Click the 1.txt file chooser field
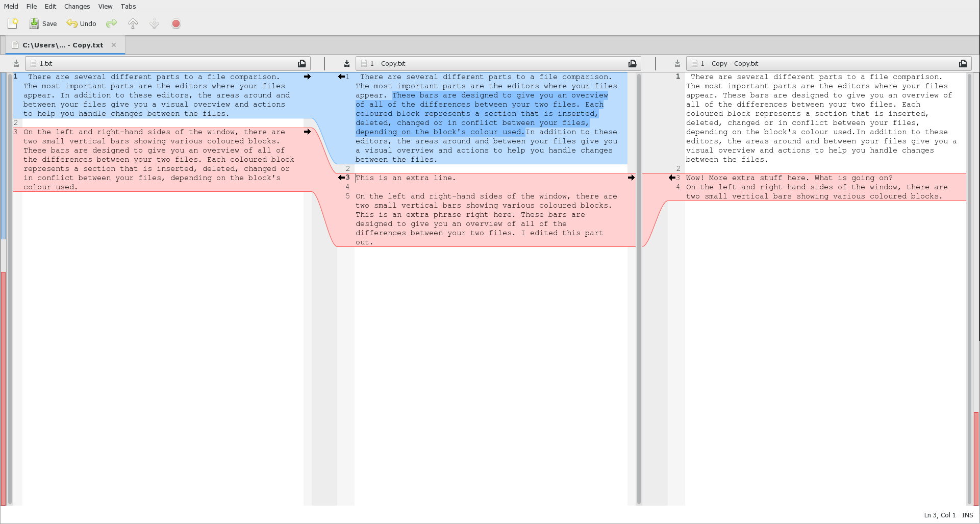The height and width of the screenshot is (524, 980). click(x=167, y=64)
